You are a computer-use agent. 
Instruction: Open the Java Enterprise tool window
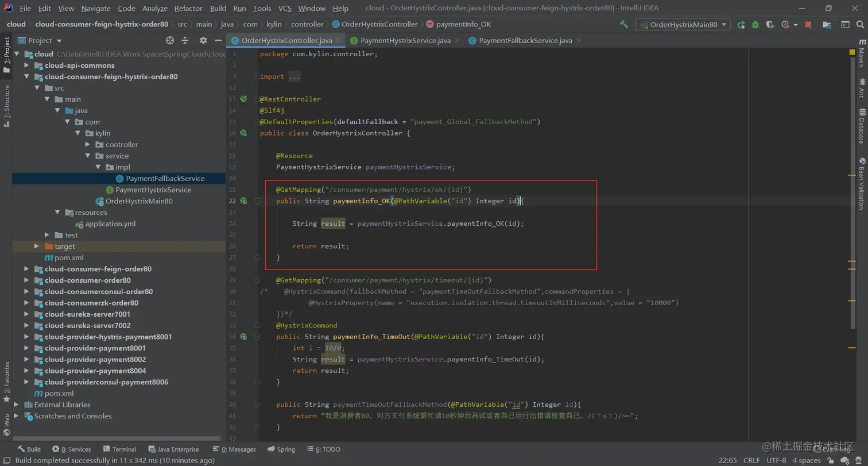point(174,449)
